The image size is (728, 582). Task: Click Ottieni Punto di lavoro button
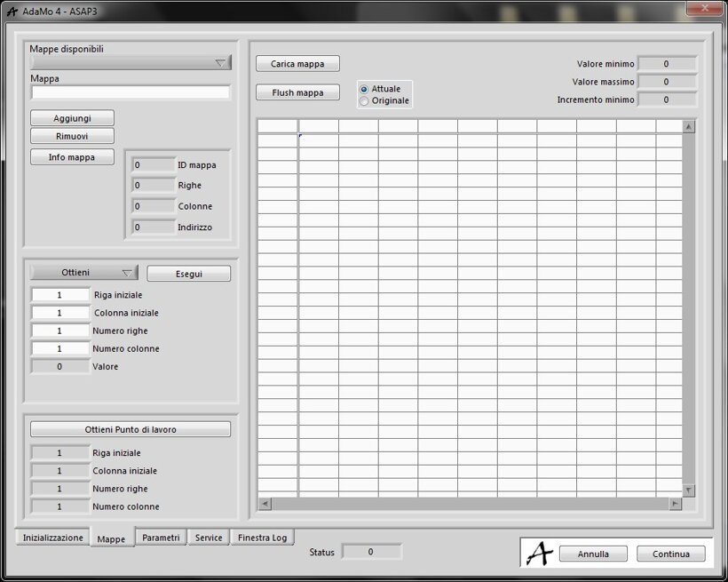(131, 429)
